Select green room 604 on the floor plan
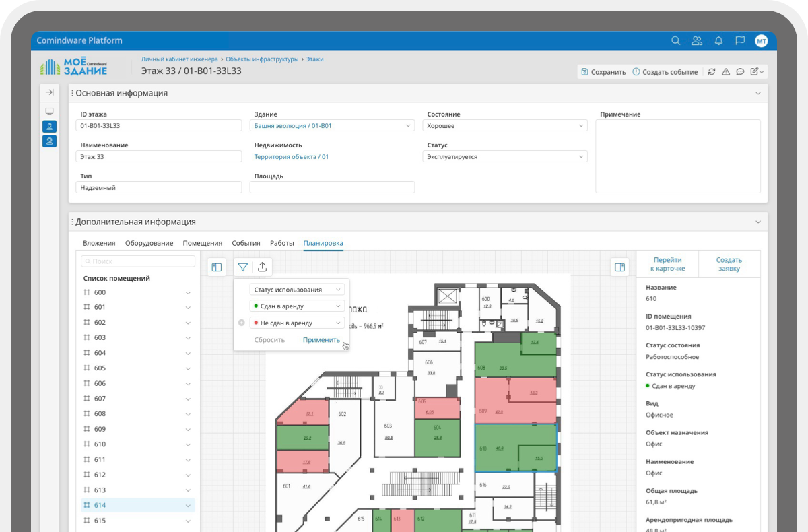The image size is (808, 532). point(438,438)
